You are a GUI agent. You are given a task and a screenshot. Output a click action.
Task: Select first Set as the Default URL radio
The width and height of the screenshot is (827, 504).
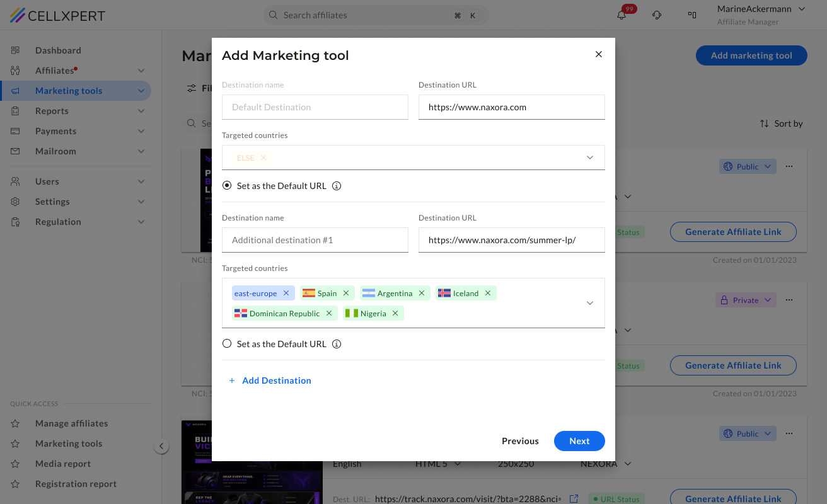pyautogui.click(x=227, y=186)
